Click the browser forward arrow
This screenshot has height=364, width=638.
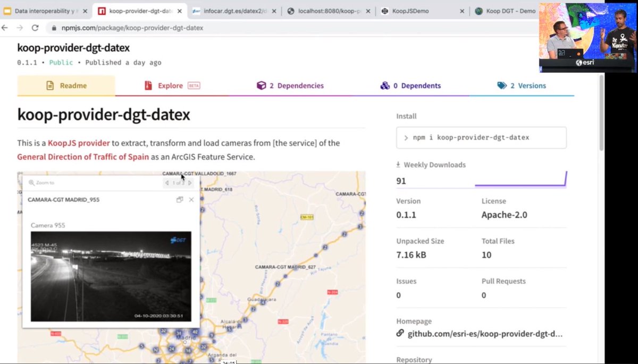click(20, 28)
